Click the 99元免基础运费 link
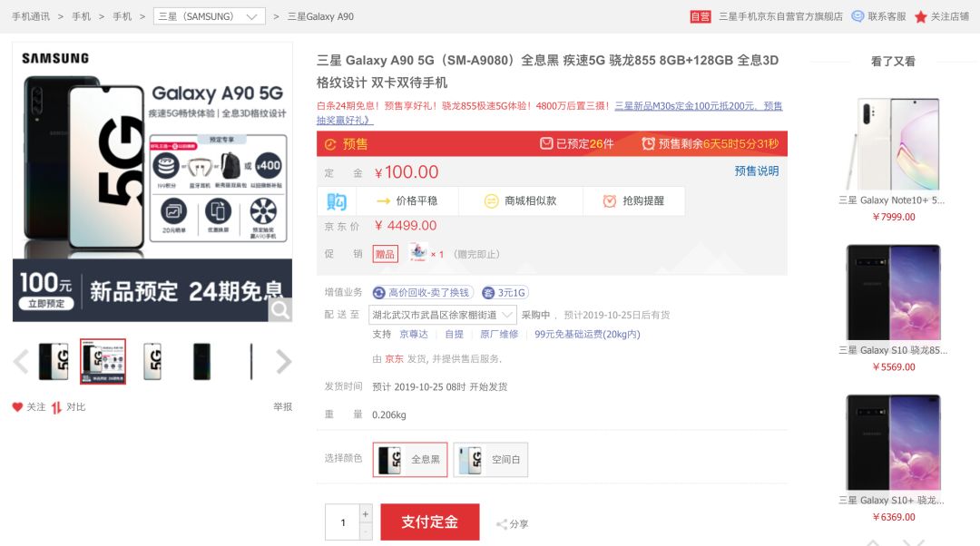The image size is (980, 546). pos(587,335)
